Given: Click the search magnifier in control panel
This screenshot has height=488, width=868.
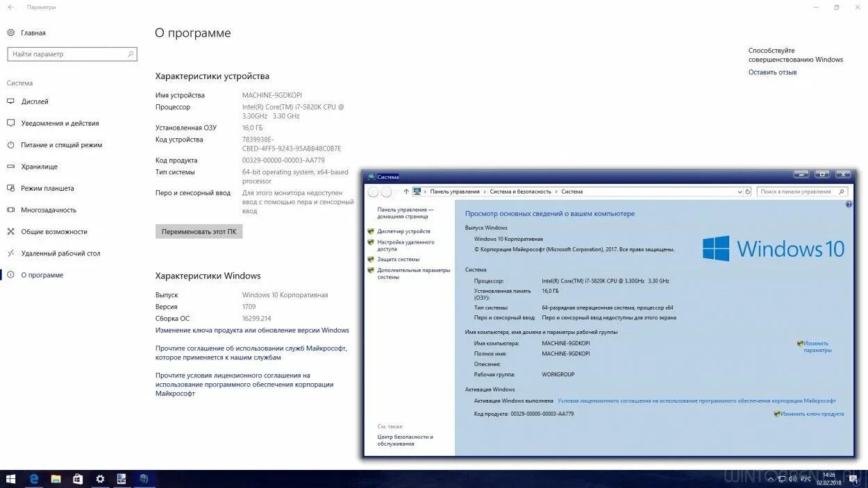Looking at the screenshot, I should point(842,192).
